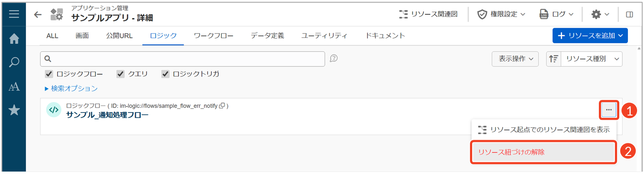This screenshot has height=175, width=644.
Task: Switch to the ワークフロー tab
Action: (214, 36)
